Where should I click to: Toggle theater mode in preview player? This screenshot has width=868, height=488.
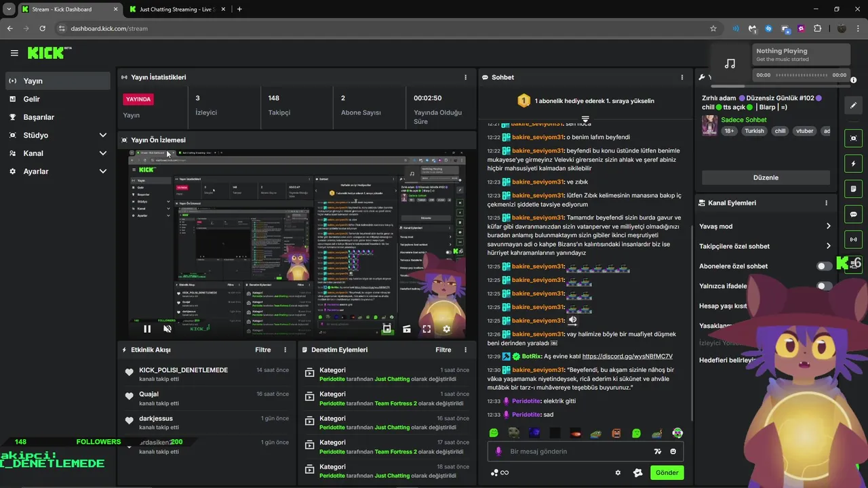point(407,329)
